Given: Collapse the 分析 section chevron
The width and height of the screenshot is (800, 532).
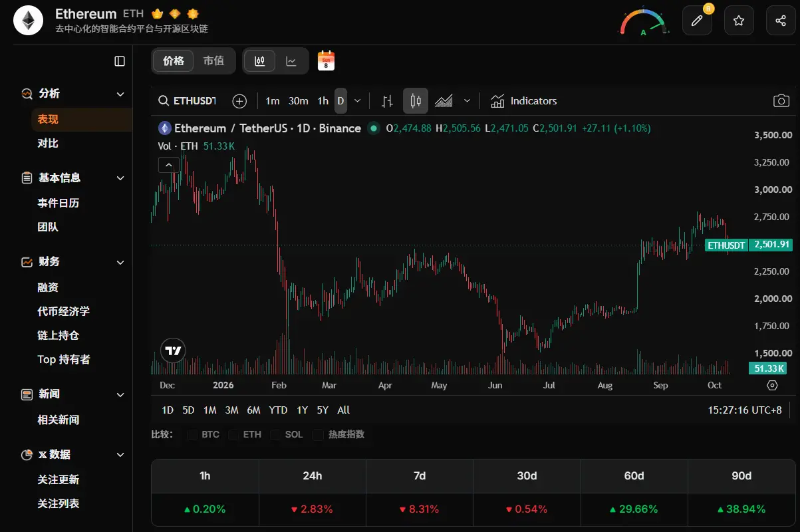Looking at the screenshot, I should coord(120,94).
